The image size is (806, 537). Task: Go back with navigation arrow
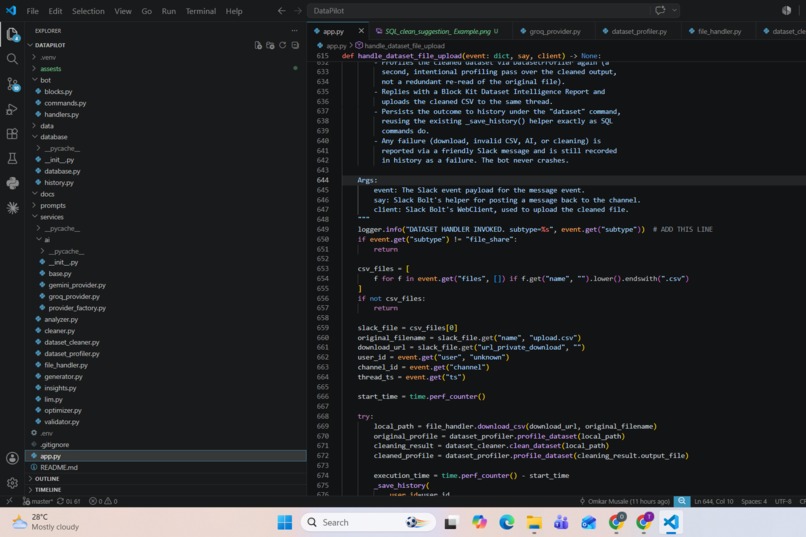point(281,11)
